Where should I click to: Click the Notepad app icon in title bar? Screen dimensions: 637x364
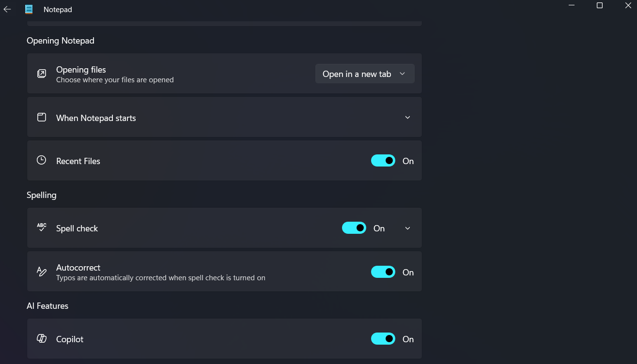(29, 9)
